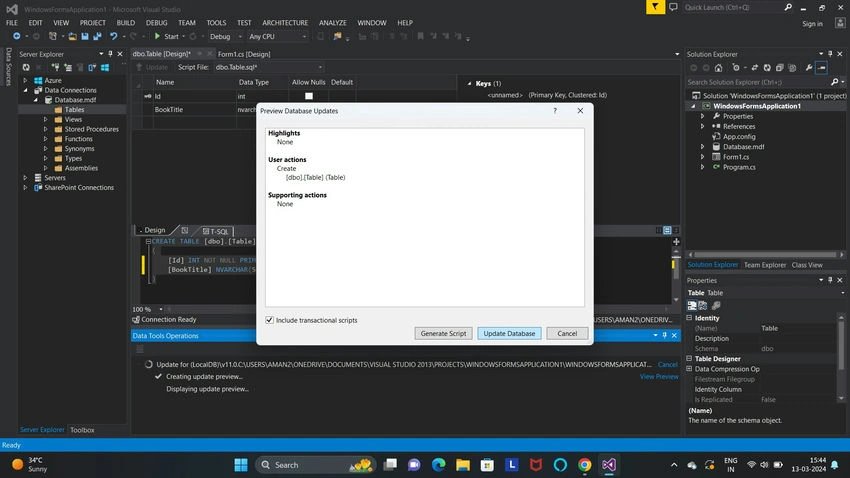Click the Undo toolbar icon

[114, 36]
